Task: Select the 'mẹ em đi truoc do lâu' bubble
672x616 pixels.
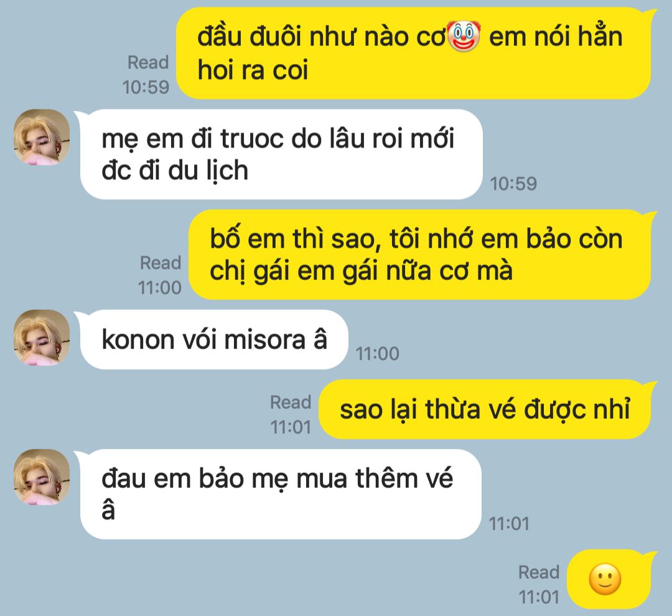Action: pos(279,154)
